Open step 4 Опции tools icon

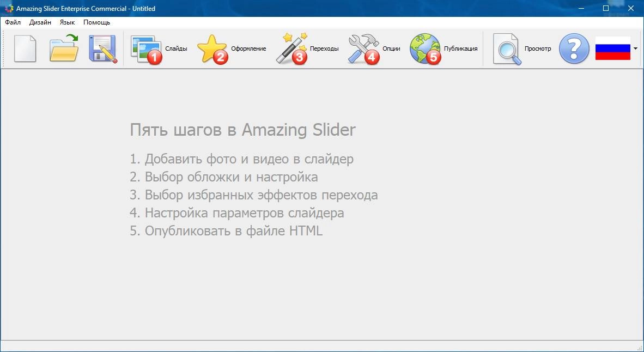point(364,49)
